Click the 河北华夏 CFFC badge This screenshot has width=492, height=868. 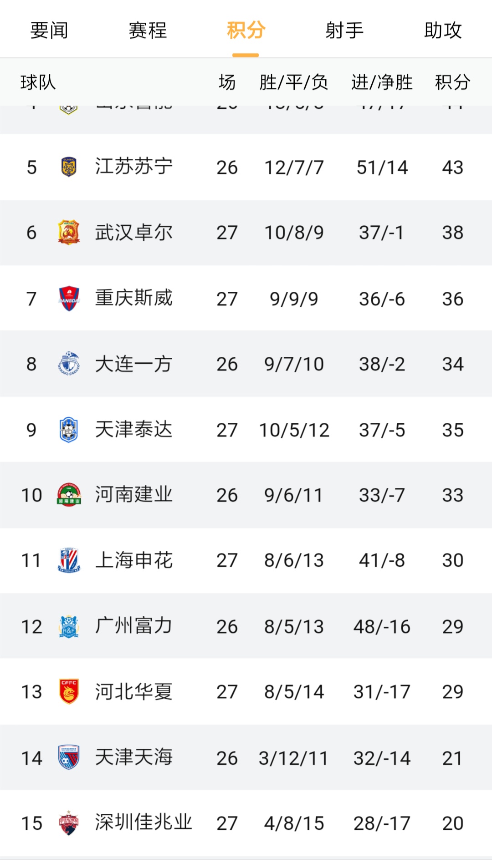(68, 691)
